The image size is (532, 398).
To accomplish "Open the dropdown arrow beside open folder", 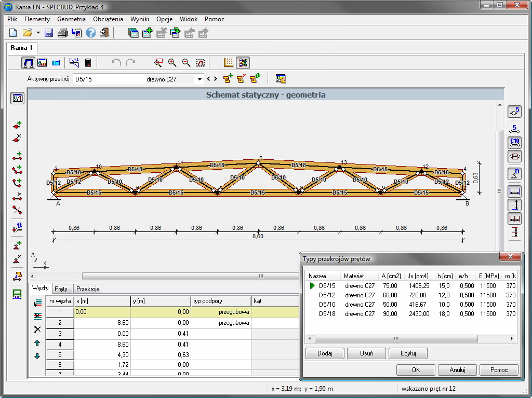I will pos(38,33).
